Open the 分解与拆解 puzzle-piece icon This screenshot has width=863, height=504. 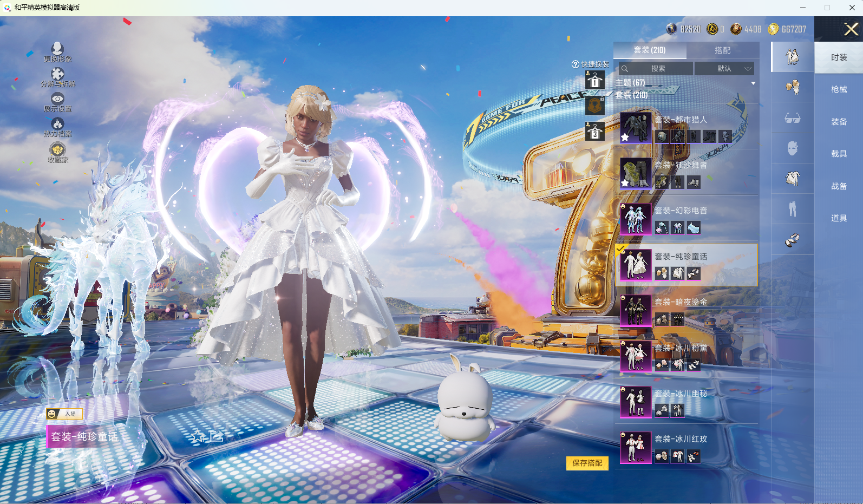point(57,74)
